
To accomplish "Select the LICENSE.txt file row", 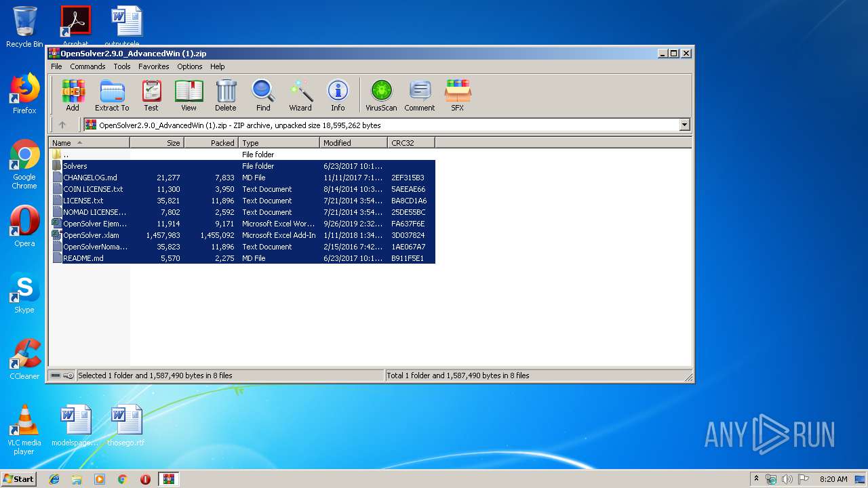I will coord(243,201).
